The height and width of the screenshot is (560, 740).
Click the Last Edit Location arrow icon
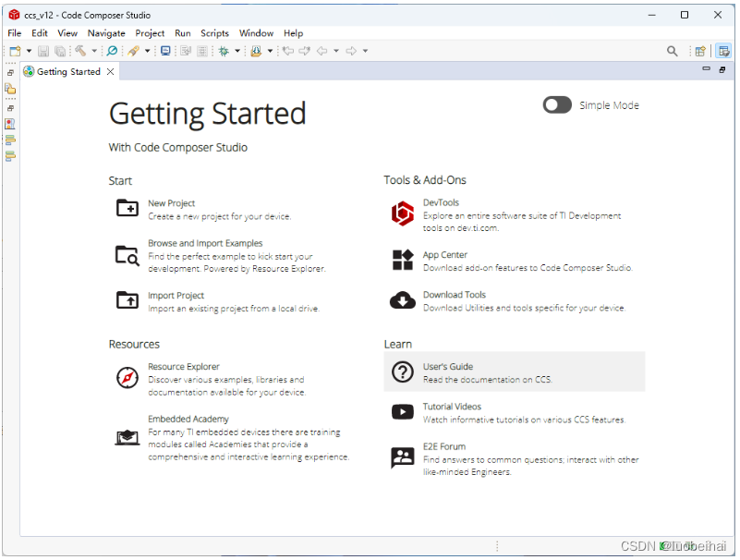click(x=288, y=51)
